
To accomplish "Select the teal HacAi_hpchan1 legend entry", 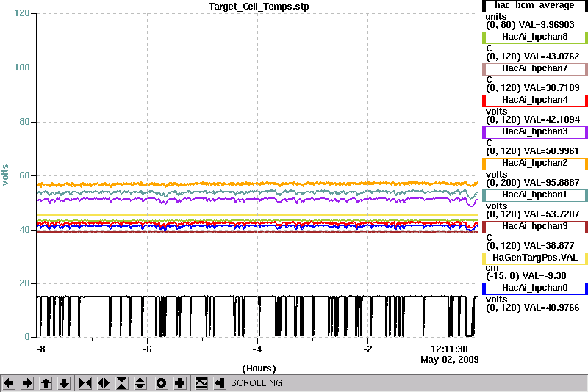I will click(x=535, y=195).
